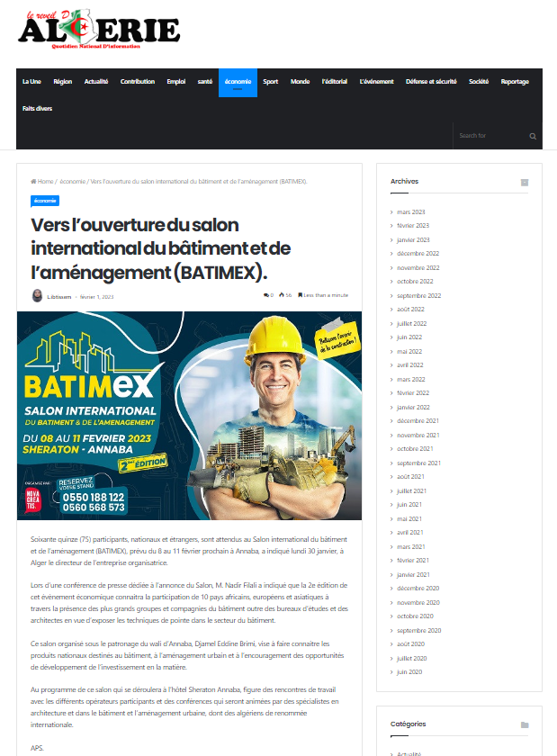Open the mars 2021 archive
557x756 pixels.
pyautogui.click(x=411, y=548)
